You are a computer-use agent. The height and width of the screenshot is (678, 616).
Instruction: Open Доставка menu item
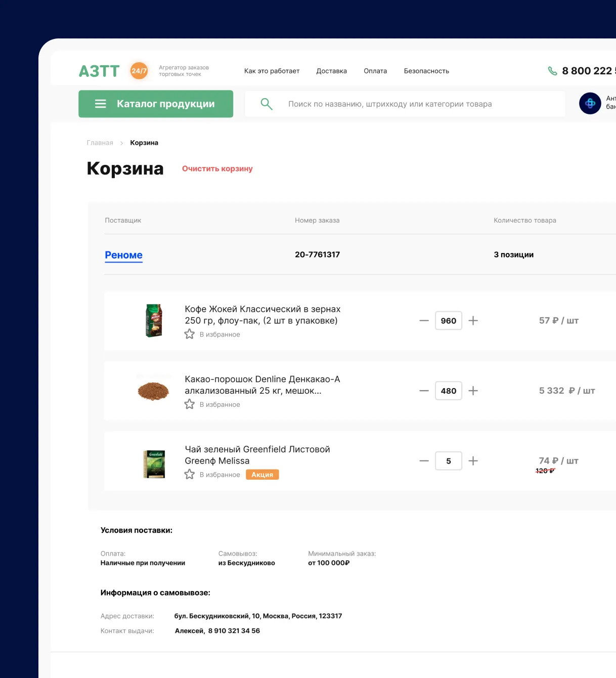[332, 71]
